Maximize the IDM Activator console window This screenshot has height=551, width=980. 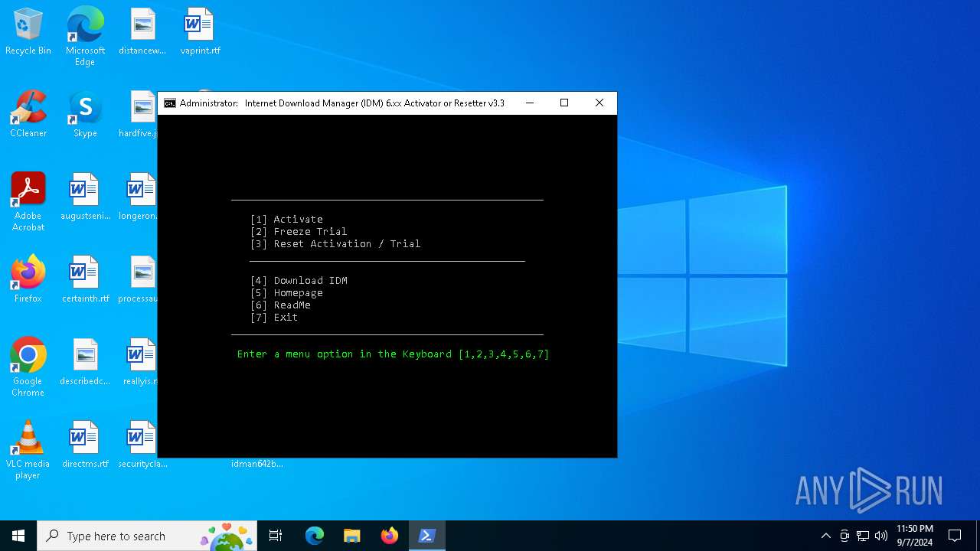click(564, 103)
